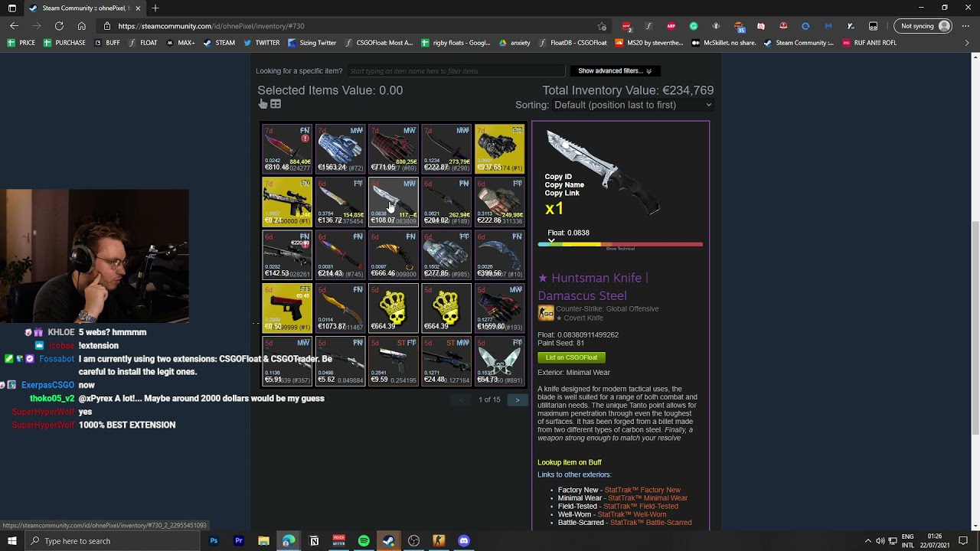Open browser settings and more menu
The height and width of the screenshot is (551, 980).
pos(966,26)
